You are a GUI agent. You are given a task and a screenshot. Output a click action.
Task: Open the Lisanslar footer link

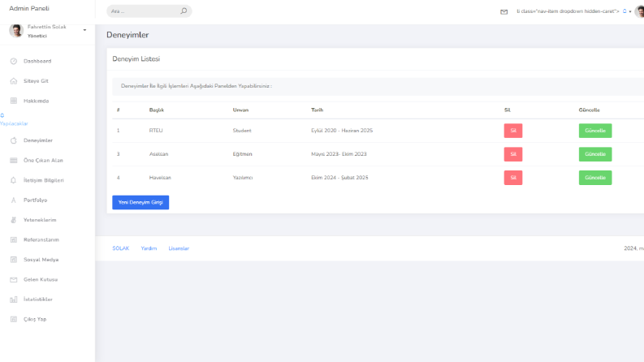179,248
